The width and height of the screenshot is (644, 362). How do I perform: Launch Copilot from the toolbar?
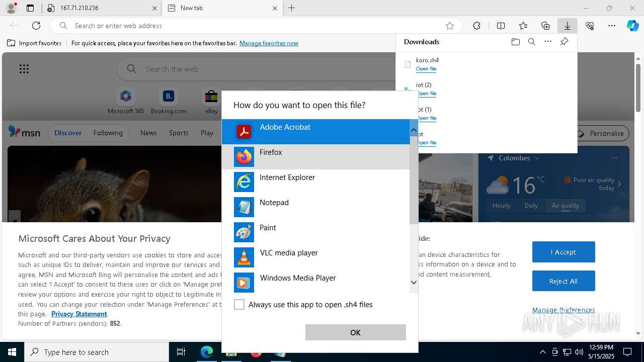click(x=632, y=26)
